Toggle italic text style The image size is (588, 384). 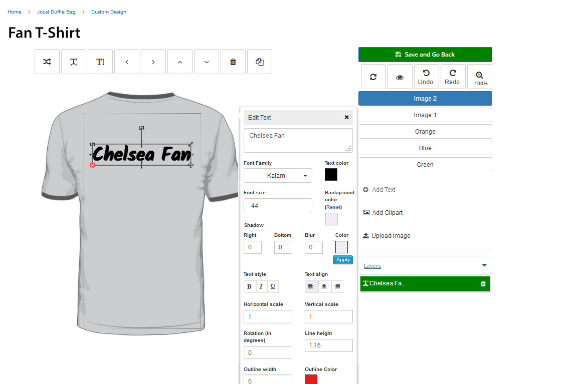[x=261, y=286]
